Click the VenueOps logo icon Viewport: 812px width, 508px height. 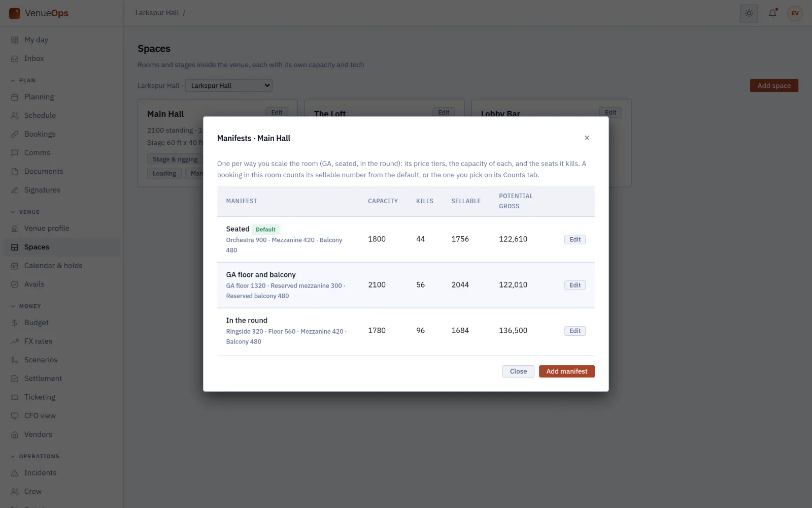click(15, 13)
